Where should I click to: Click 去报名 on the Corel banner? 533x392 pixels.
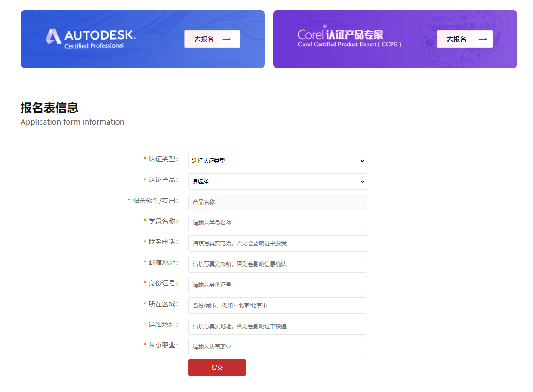point(464,39)
